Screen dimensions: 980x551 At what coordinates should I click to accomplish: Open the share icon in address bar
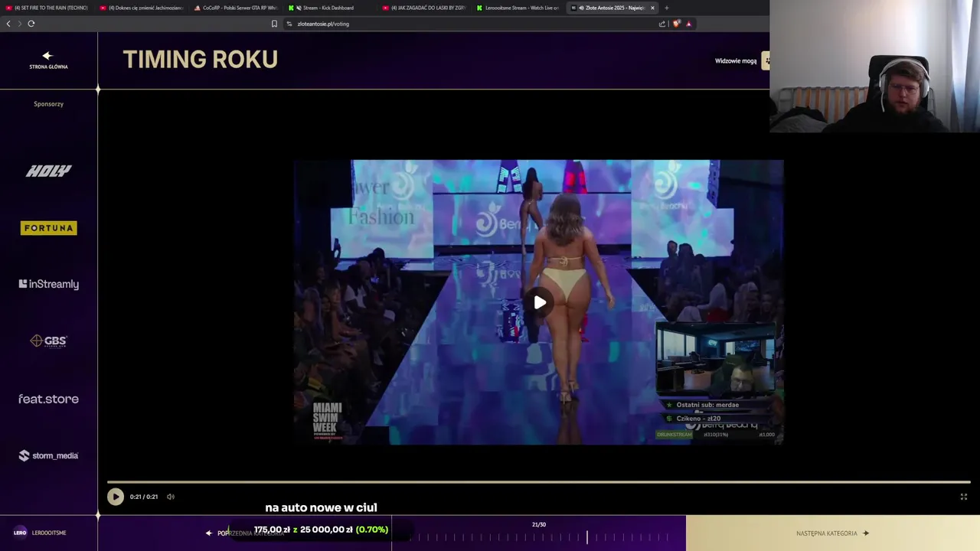click(x=662, y=24)
